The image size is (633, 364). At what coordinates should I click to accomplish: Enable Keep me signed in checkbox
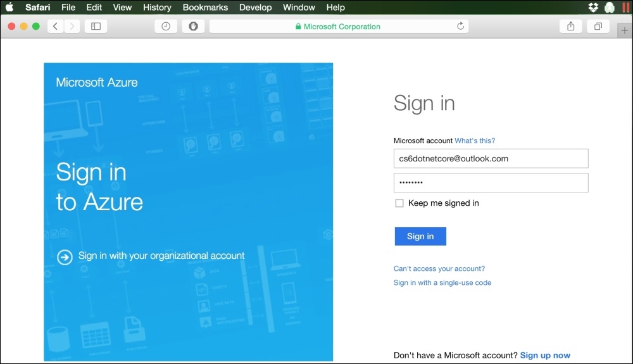point(399,203)
